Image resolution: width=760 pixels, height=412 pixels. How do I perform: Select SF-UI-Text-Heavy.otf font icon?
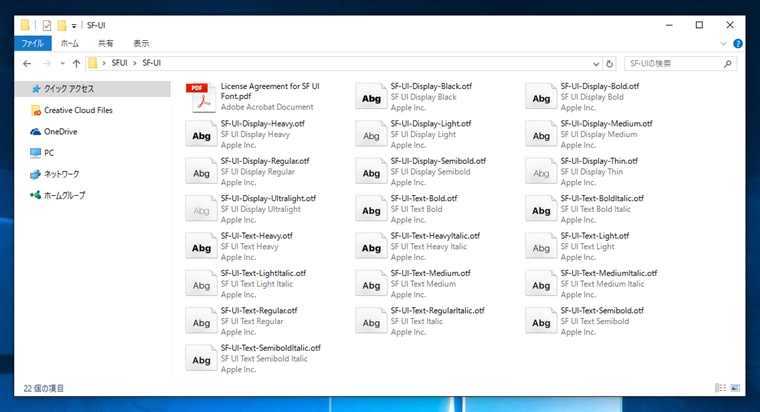coord(201,247)
